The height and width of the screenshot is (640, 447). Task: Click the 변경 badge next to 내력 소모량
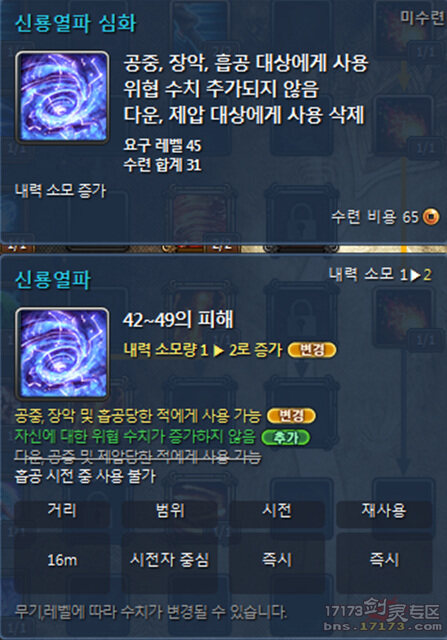click(312, 350)
